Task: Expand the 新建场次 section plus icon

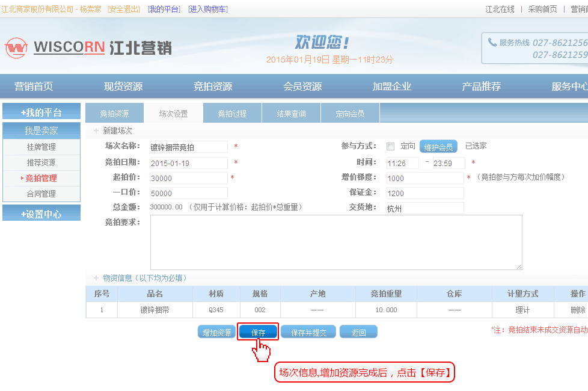Action: [x=96, y=131]
